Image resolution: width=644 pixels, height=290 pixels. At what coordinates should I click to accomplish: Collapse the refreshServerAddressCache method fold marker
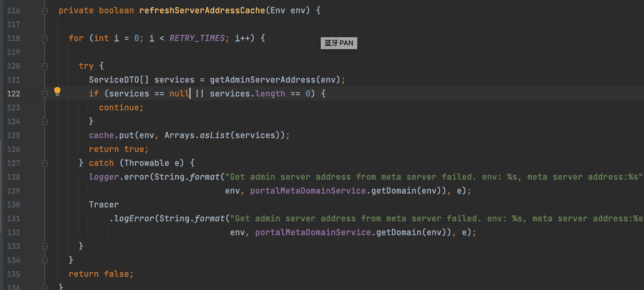[x=45, y=11]
